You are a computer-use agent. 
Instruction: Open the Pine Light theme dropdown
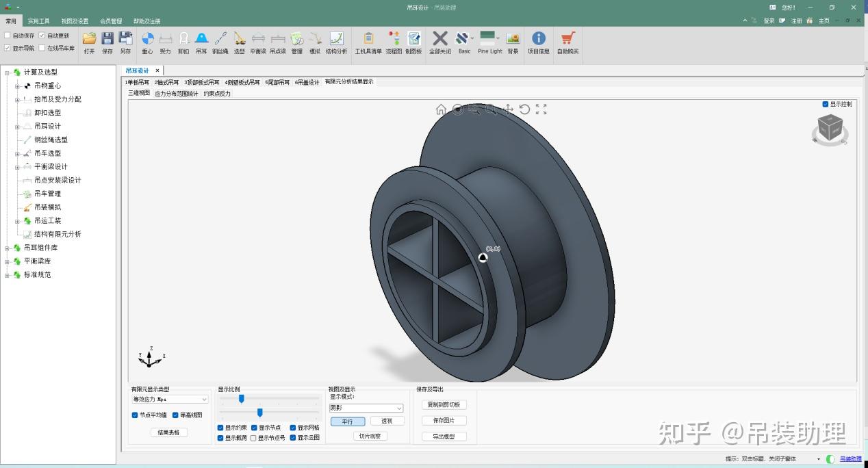point(498,38)
